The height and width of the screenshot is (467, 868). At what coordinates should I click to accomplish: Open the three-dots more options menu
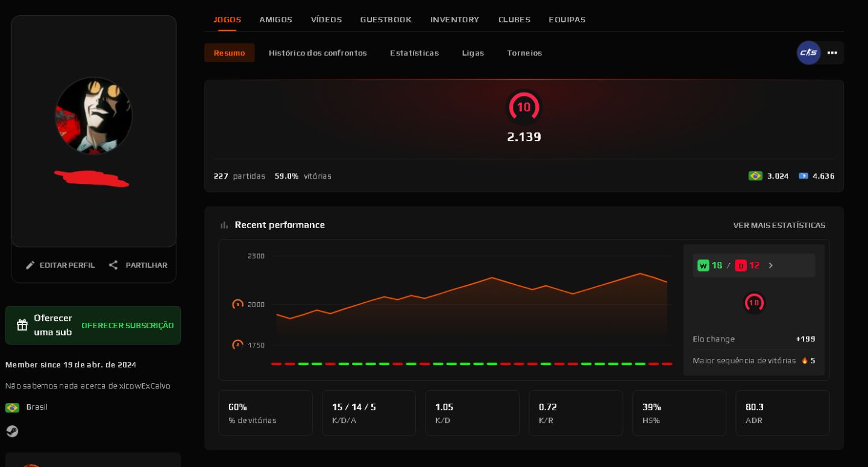click(x=832, y=52)
